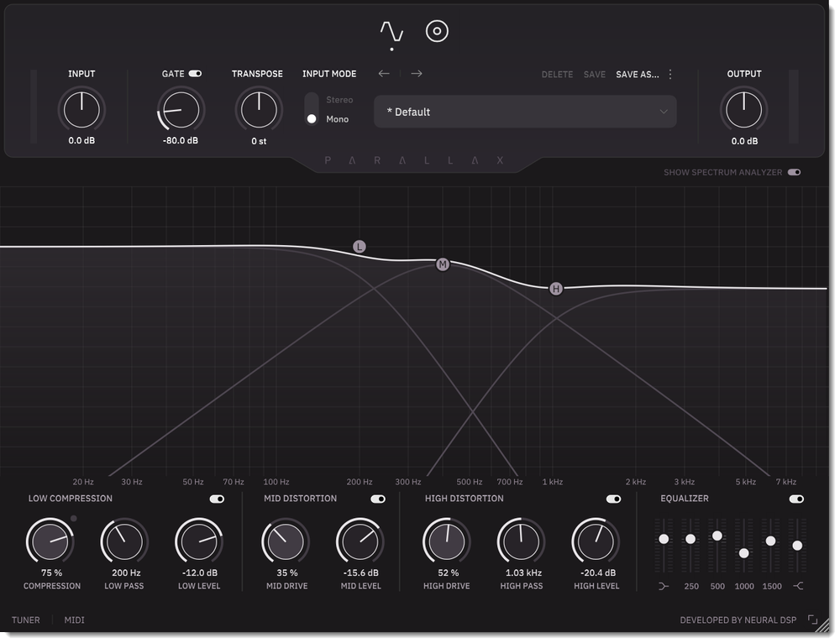Select Mono input mode

(337, 119)
